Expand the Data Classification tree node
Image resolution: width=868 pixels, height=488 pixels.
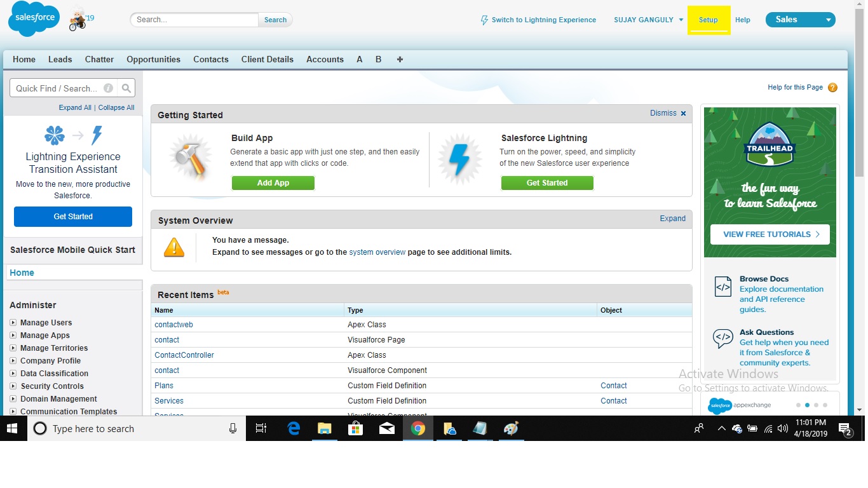[x=13, y=374]
